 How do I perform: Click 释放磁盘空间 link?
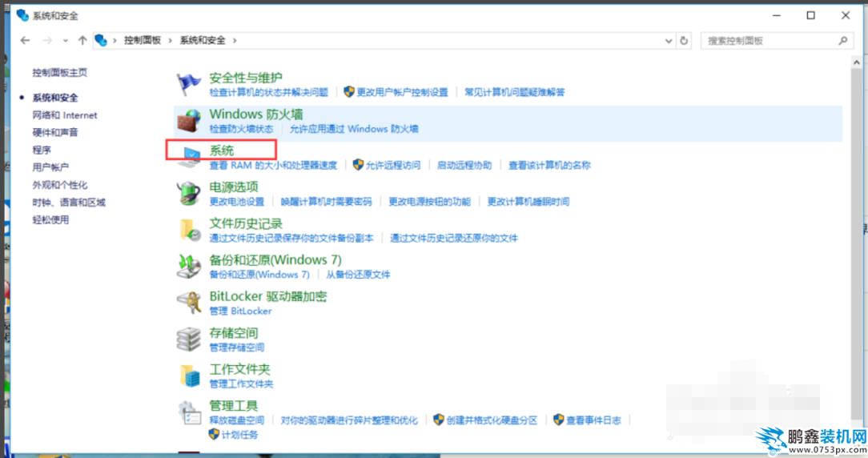point(237,421)
